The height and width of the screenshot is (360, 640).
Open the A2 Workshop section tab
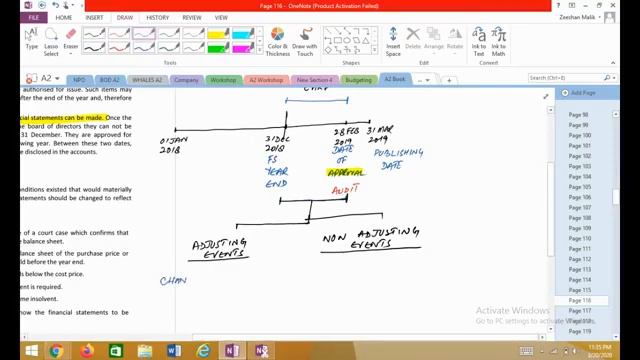pyautogui.click(x=266, y=80)
